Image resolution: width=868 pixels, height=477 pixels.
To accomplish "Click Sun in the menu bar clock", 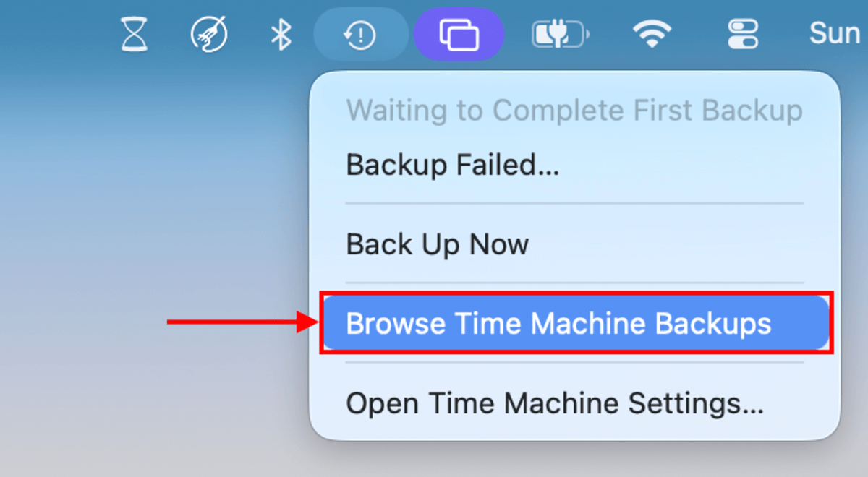I will pyautogui.click(x=833, y=34).
